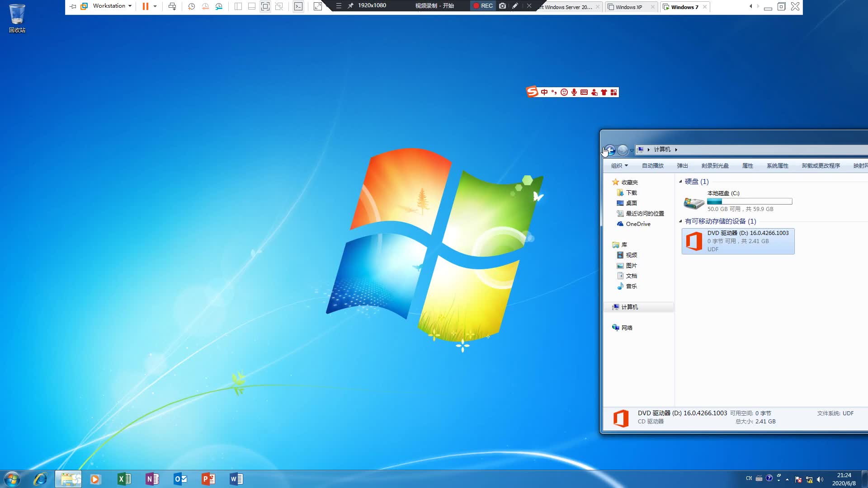Toggle Chinese/English input with 中 icon
The width and height of the screenshot is (868, 488).
point(544,92)
